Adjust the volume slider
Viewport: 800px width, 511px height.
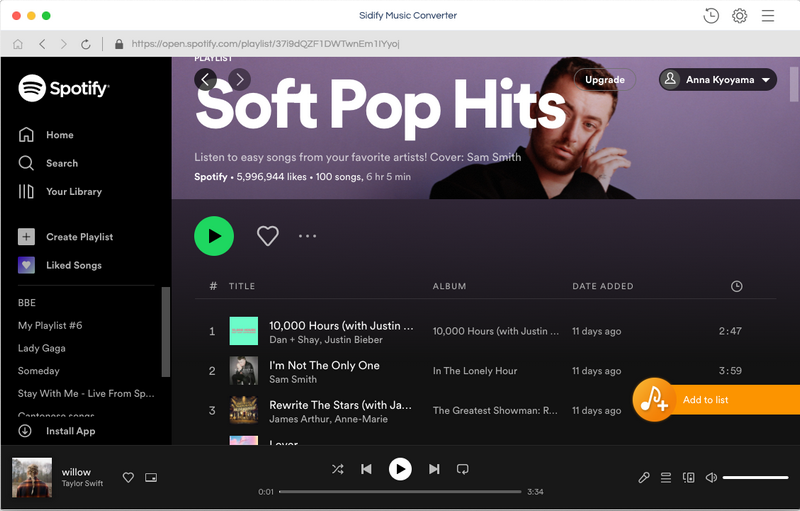[x=756, y=478]
